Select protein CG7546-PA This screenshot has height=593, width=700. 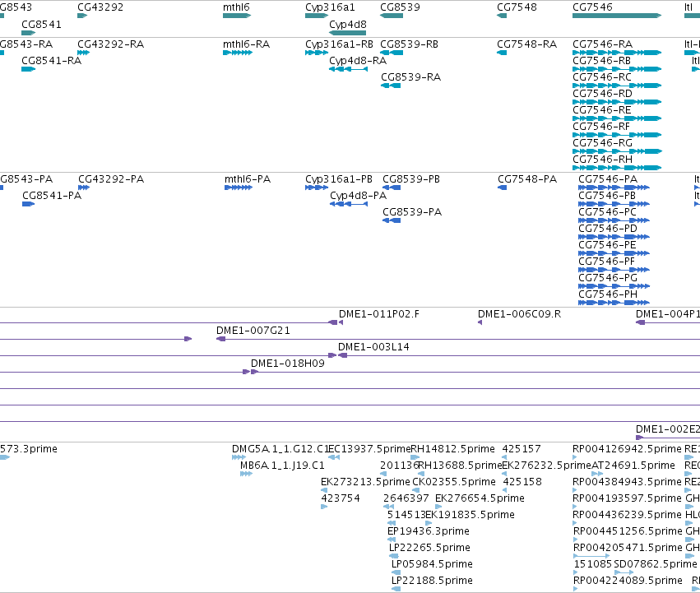[x=608, y=179]
